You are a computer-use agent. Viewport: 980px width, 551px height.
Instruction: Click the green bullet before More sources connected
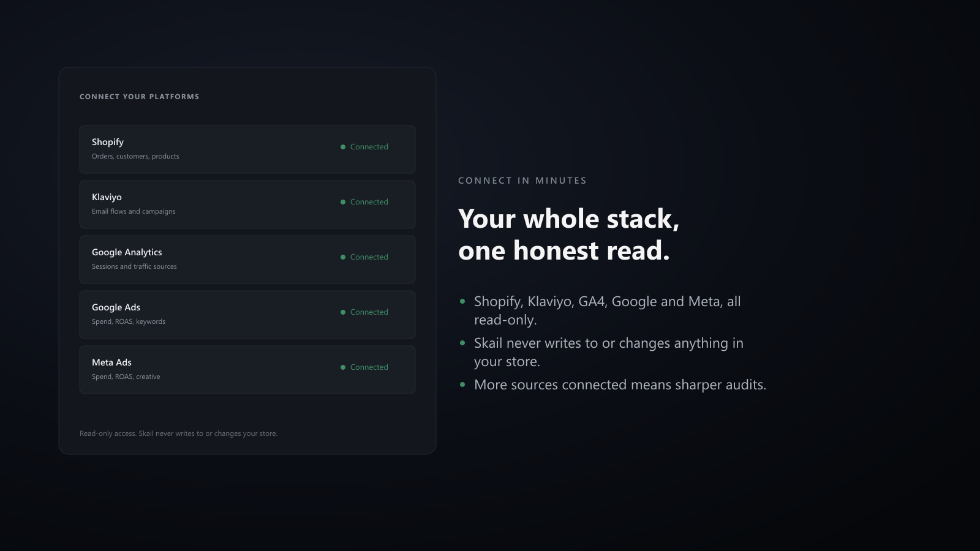coord(462,384)
